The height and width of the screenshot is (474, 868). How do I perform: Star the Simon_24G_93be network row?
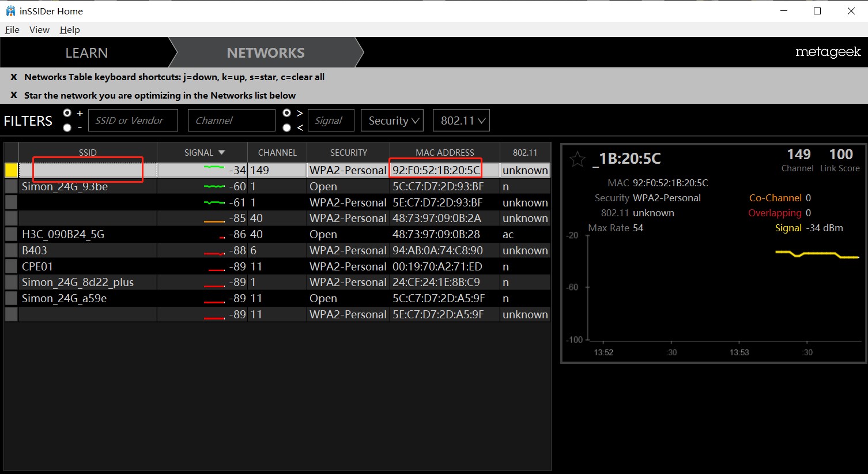click(x=11, y=186)
